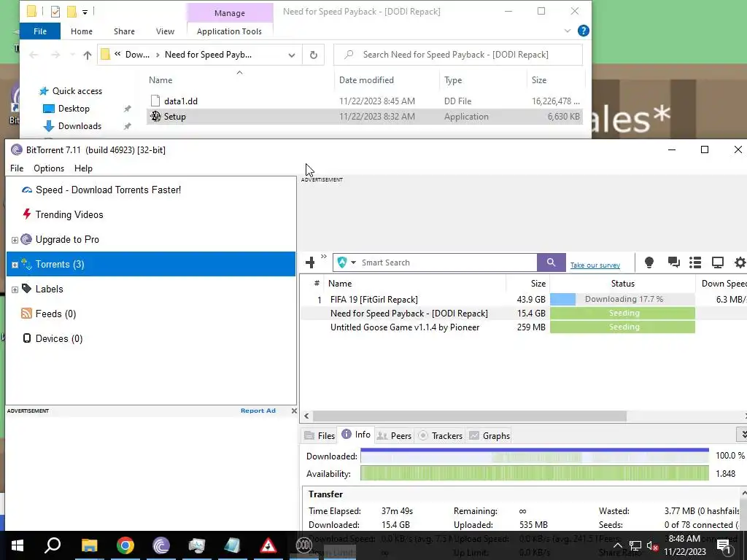Open the BitTorrent Help menu
747x560 pixels.
pos(83,168)
